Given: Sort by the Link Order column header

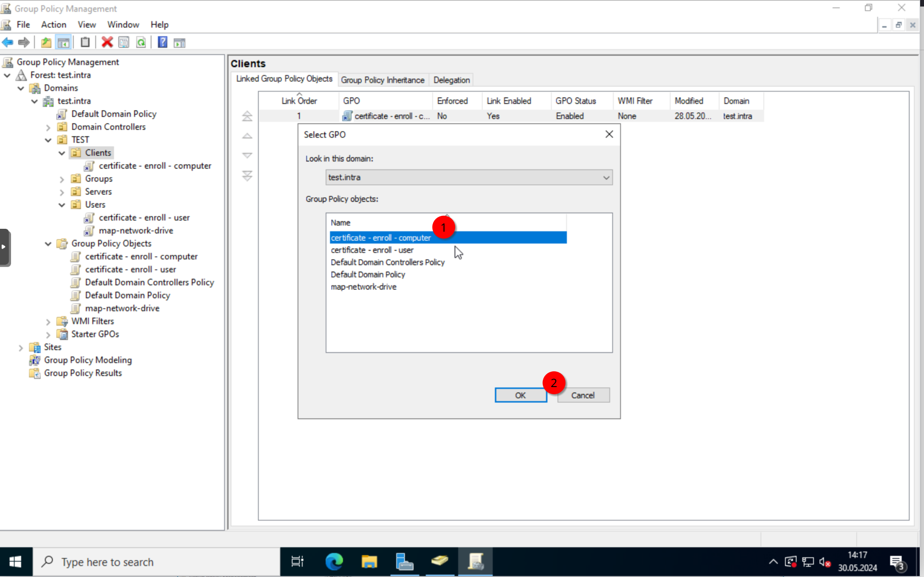Looking at the screenshot, I should click(x=299, y=101).
